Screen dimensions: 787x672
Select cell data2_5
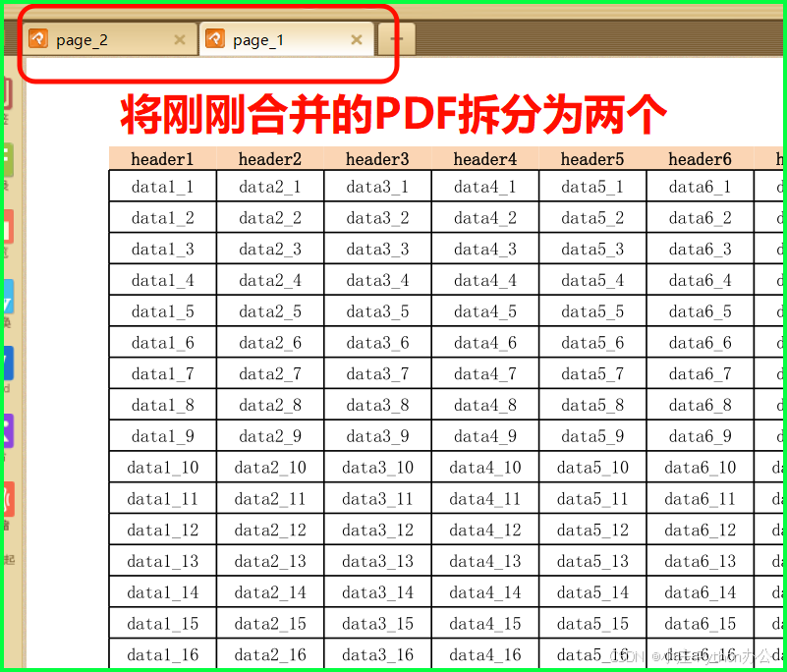270,311
